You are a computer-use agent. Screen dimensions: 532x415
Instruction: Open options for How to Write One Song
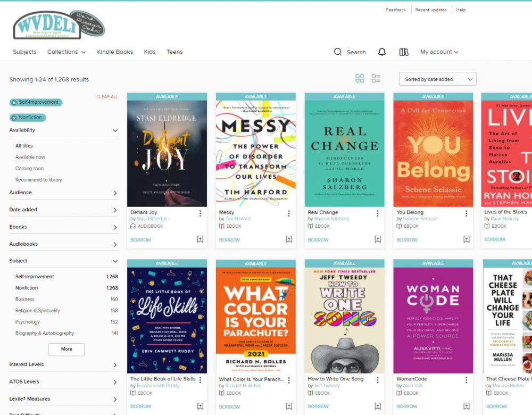point(378,380)
